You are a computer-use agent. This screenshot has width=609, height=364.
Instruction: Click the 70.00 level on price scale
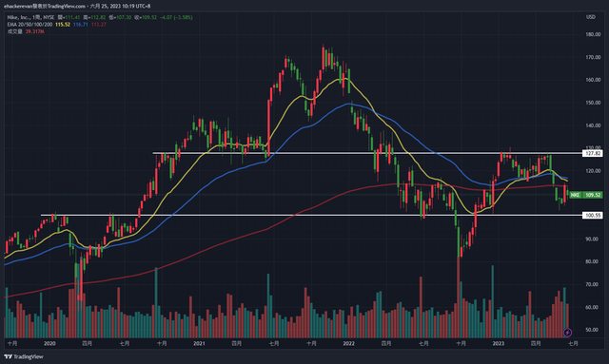point(593,284)
